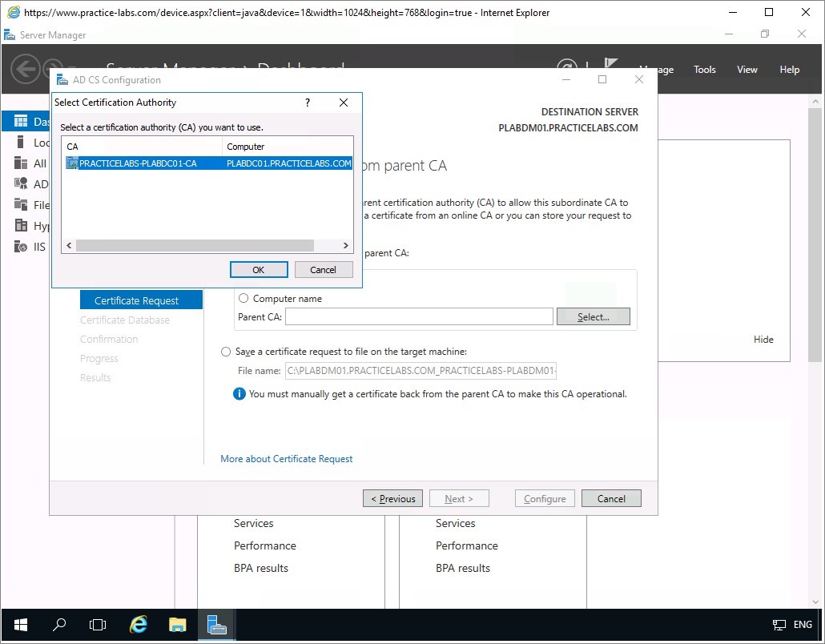Click the Server Manager back arrow button
Screen dimensions: 825x644
26,69
